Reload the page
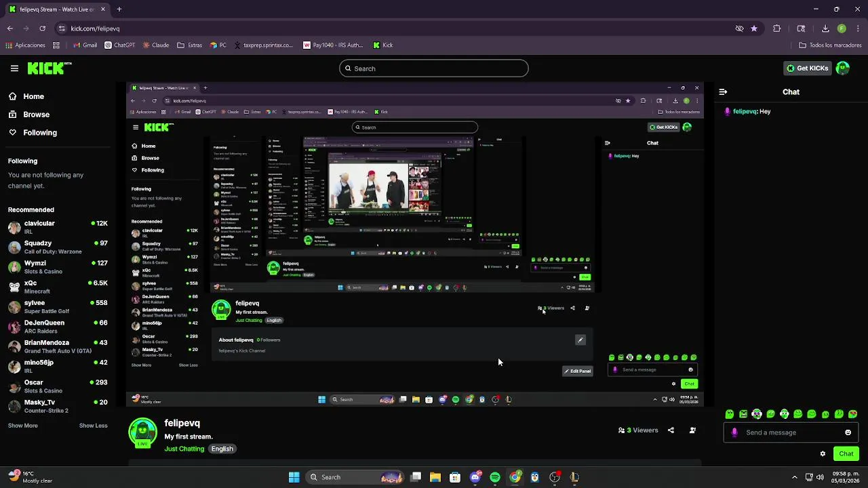Screen dimensions: 868x488 (x=42, y=28)
